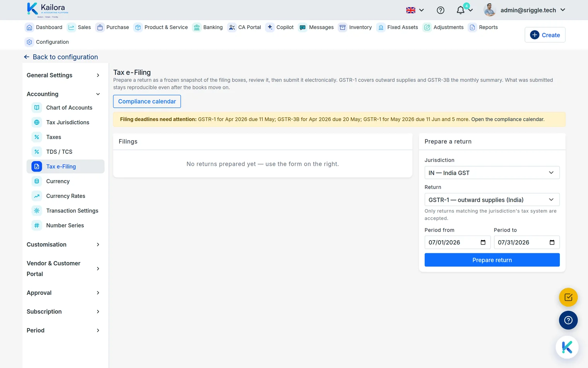Click the Adjustments pencil icon
The height and width of the screenshot is (368, 588).
coord(427,27)
